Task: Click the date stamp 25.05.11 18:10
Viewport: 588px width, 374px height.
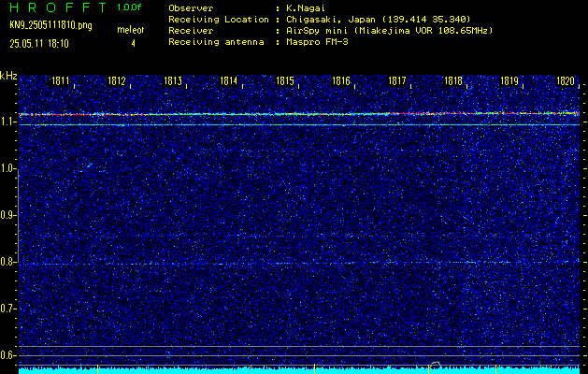Action: [x=39, y=44]
